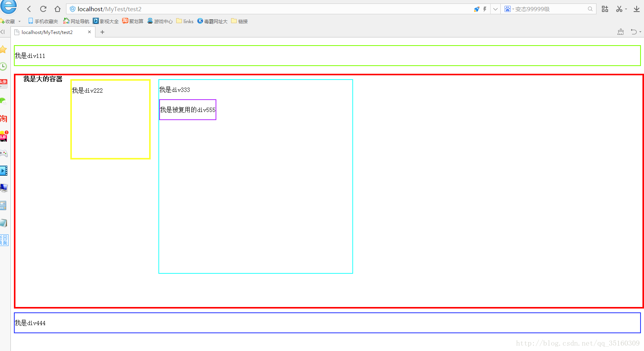Click the magnifier search button
The image size is (644, 351).
coord(590,9)
